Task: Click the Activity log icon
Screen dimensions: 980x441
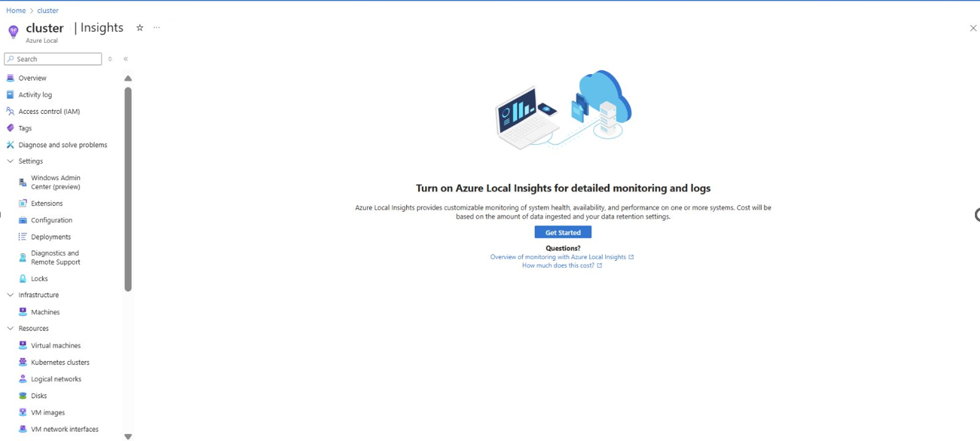Action: (x=10, y=95)
